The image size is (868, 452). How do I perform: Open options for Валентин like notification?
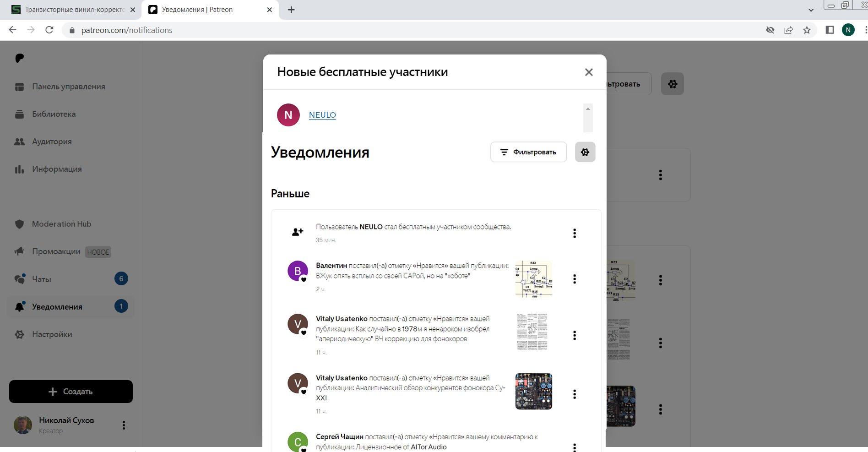[x=575, y=279]
